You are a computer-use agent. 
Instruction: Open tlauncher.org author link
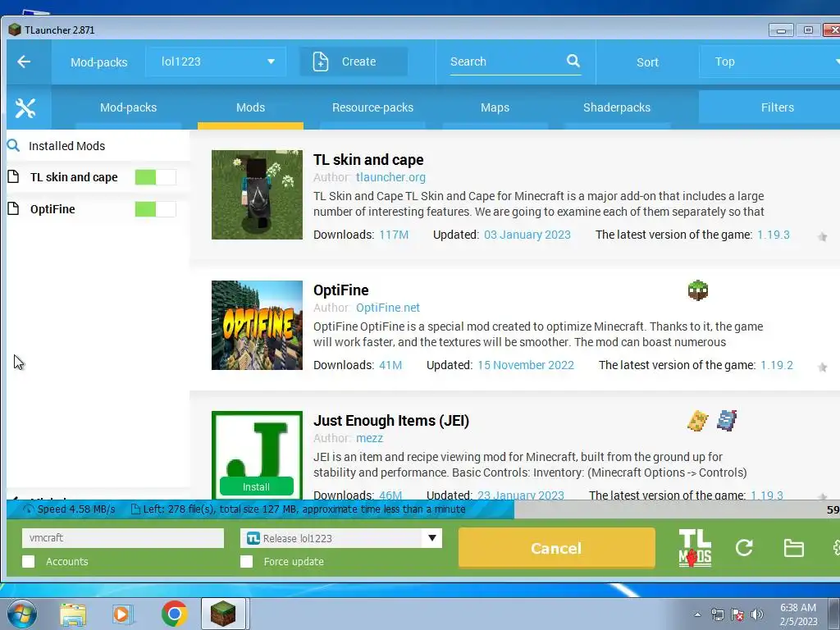click(390, 177)
